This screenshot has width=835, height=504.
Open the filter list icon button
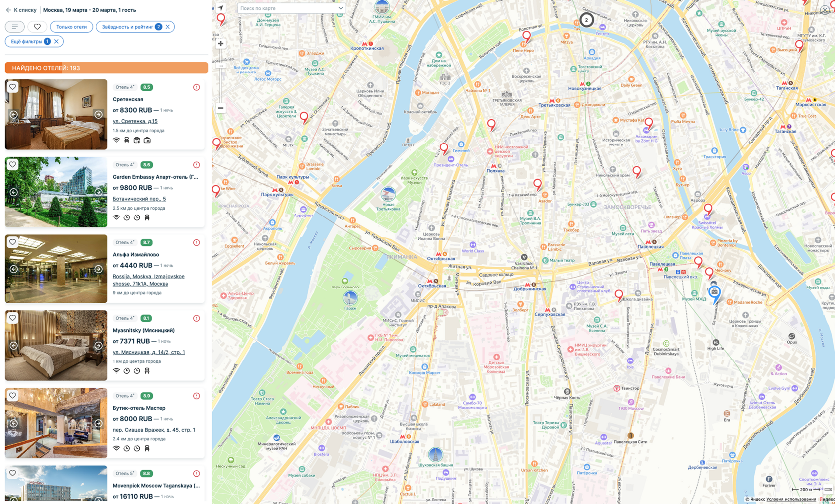15,27
